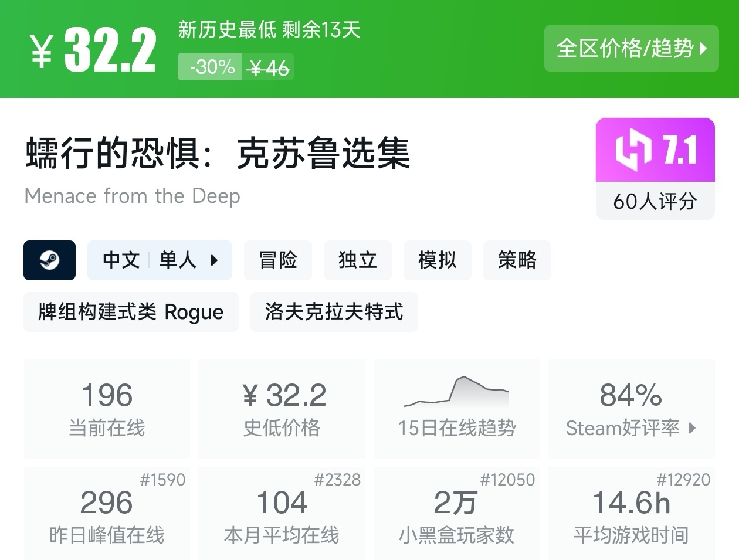Click the -30% discount badge
The width and height of the screenshot is (739, 560).
click(x=209, y=67)
